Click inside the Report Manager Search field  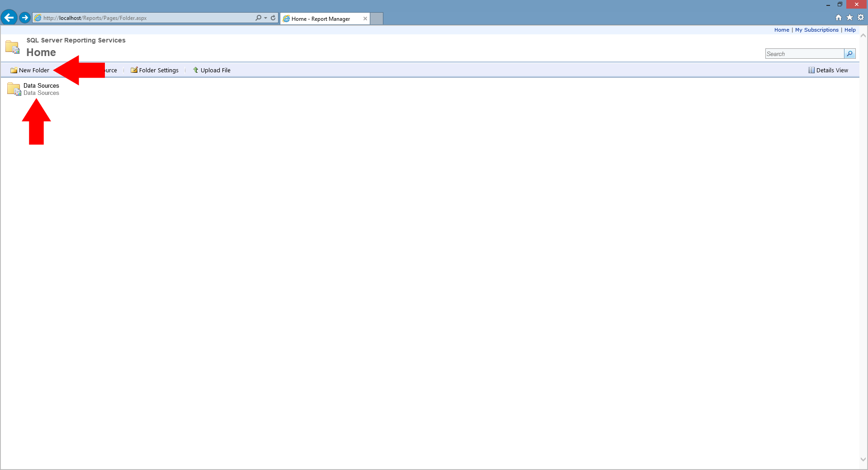804,54
